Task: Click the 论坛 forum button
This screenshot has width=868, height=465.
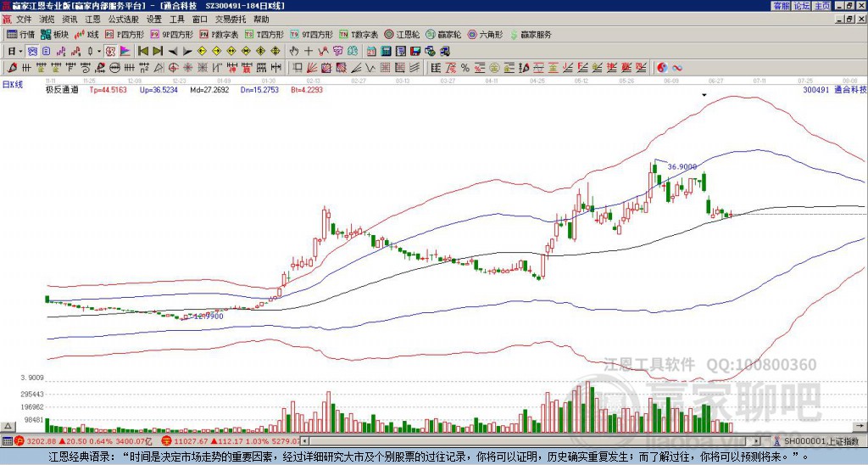Action: click(x=801, y=6)
